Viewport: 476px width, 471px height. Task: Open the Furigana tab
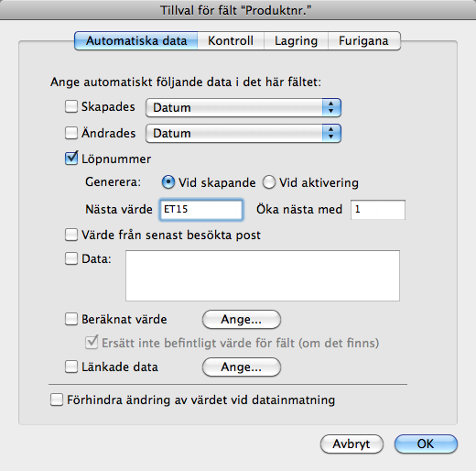pyautogui.click(x=364, y=40)
